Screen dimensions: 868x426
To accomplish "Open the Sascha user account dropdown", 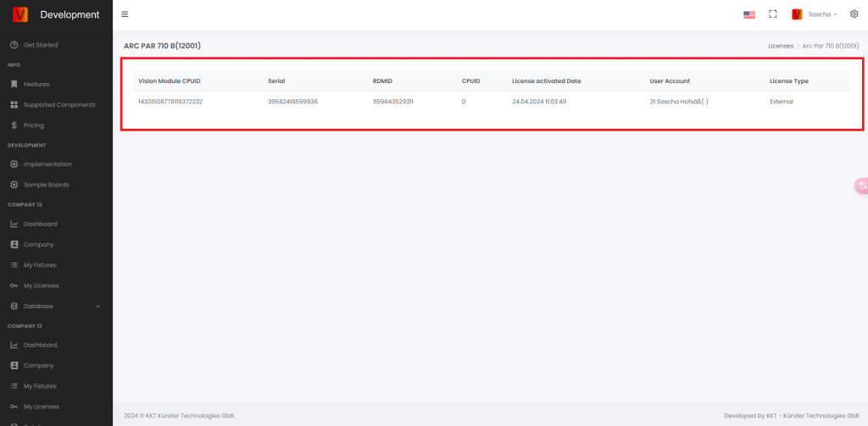I will point(815,14).
